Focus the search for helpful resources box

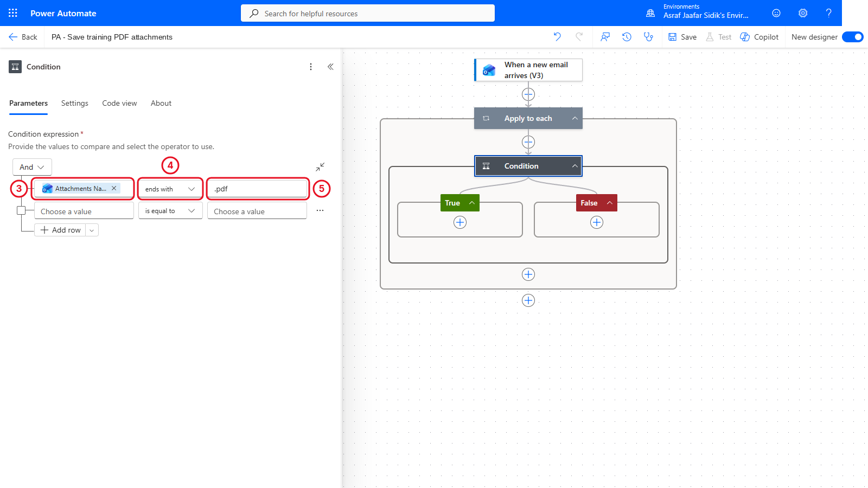pos(368,13)
